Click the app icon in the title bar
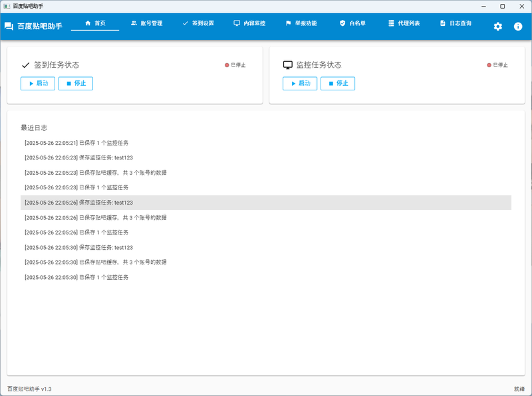Screen dimensions: 532x396 pyautogui.click(x=7, y=6)
